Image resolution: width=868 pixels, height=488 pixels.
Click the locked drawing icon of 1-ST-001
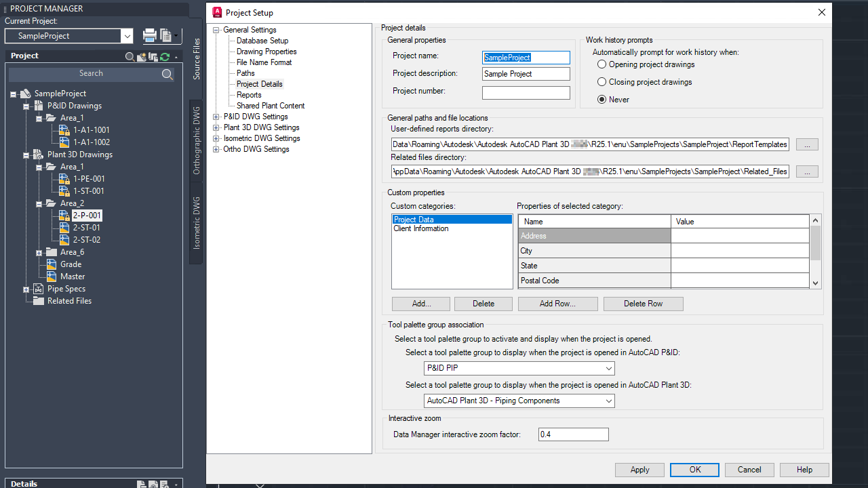[x=64, y=191]
